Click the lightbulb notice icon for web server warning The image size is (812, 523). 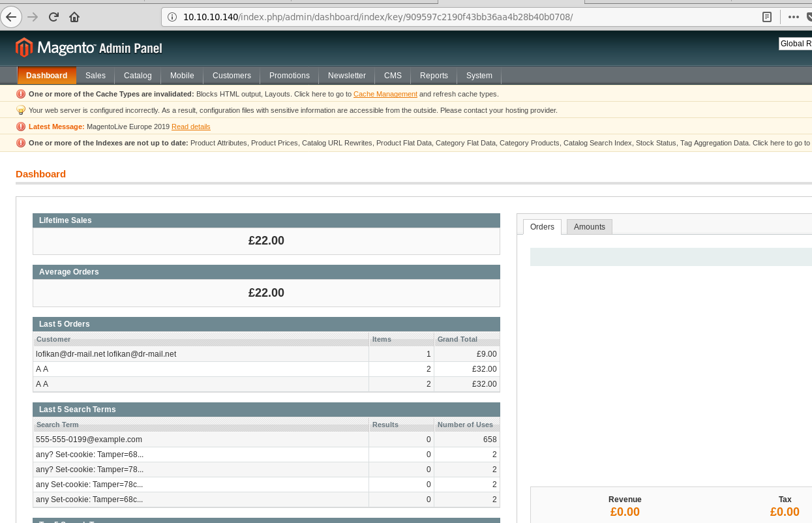coord(21,110)
